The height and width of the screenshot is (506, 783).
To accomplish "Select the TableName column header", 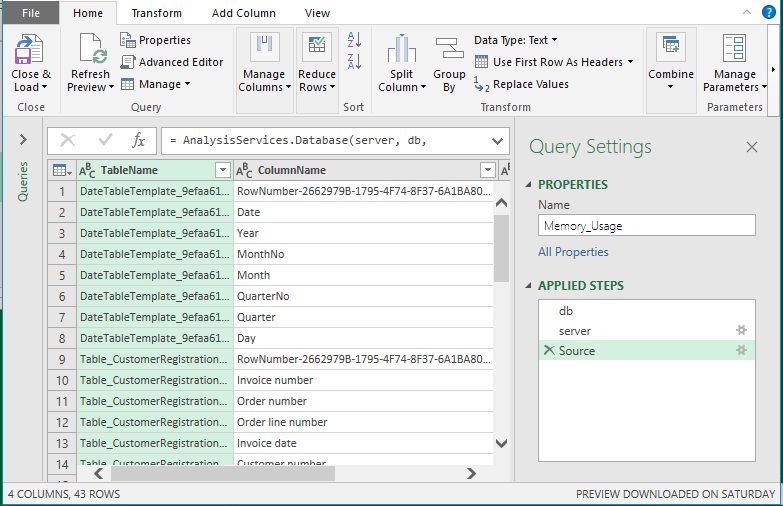I will 155,170.
